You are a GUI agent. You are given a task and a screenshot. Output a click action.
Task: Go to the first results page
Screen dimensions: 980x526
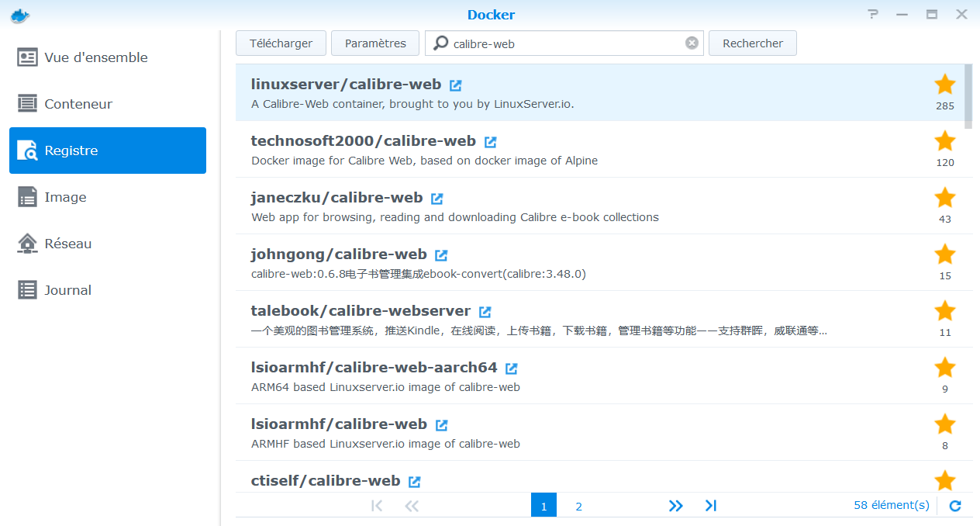tap(377, 506)
